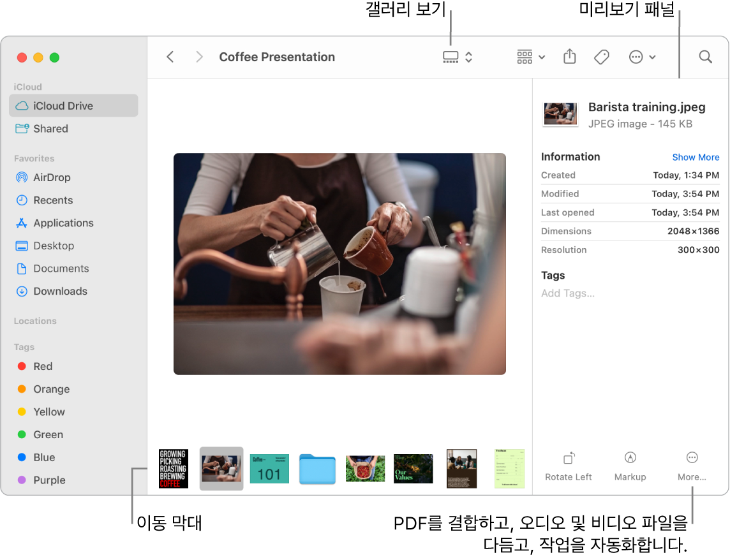Select the Red tag
Screen dimensions: 730x560
click(x=43, y=366)
